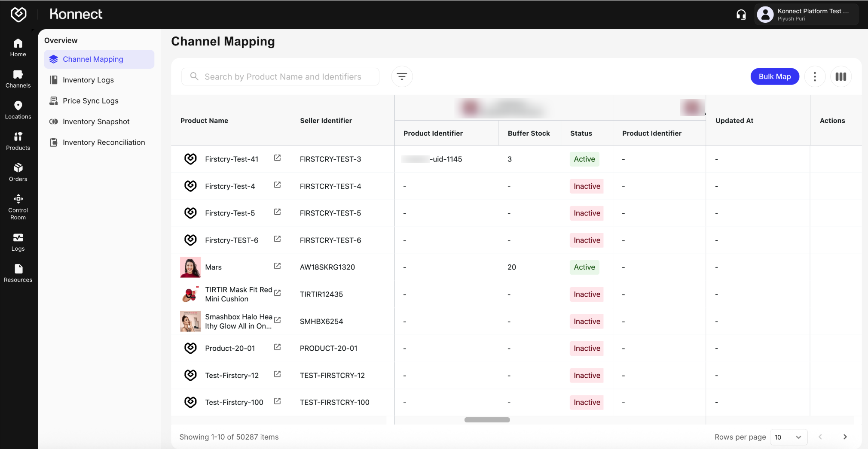Click Active status of Firstcry-Test-41
Screen dimensions: 868x449
click(584, 159)
